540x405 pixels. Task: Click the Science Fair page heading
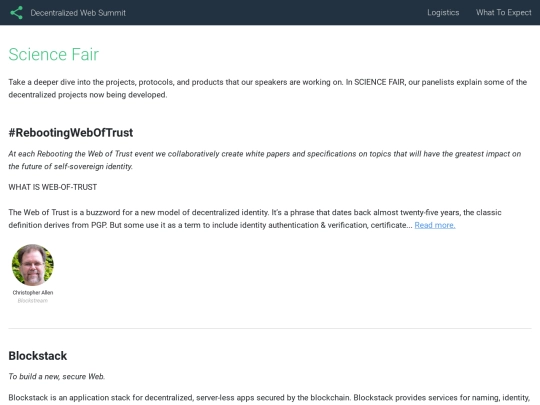point(53,54)
